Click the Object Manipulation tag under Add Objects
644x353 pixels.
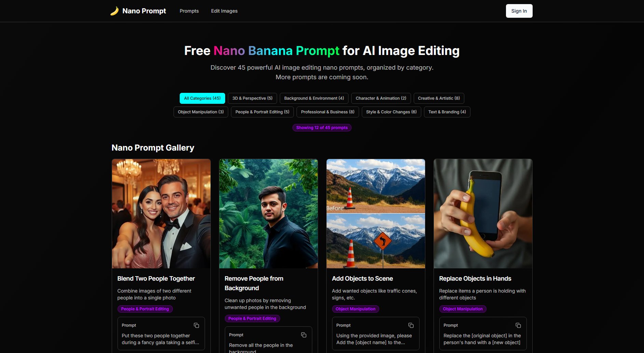coord(356,309)
